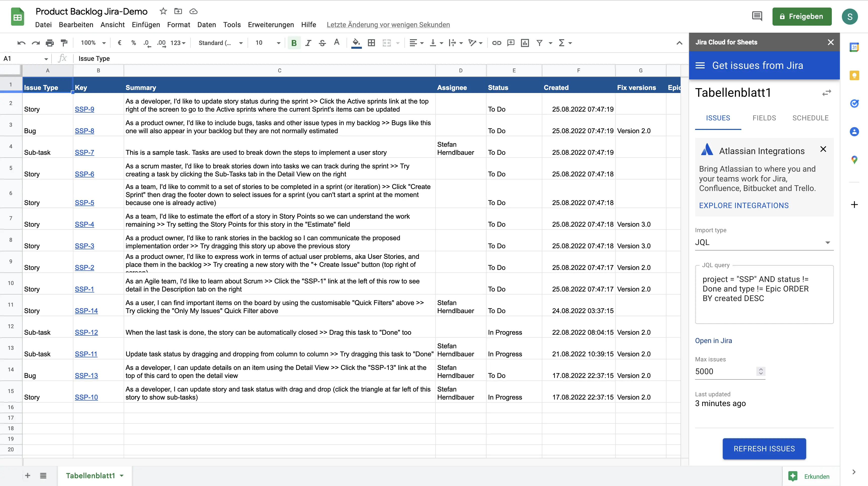Image resolution: width=868 pixels, height=486 pixels.
Task: Click the text color highlight icon
Action: coord(355,42)
